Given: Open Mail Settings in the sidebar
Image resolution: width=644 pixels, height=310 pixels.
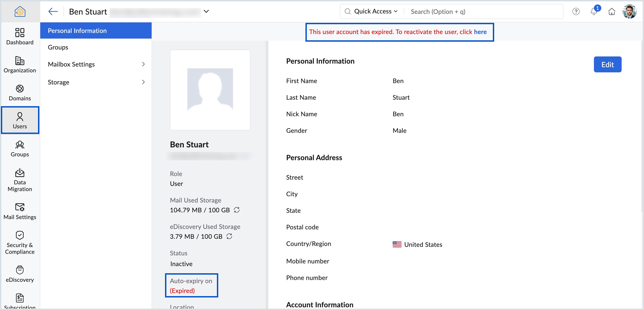Looking at the screenshot, I should 20,211.
